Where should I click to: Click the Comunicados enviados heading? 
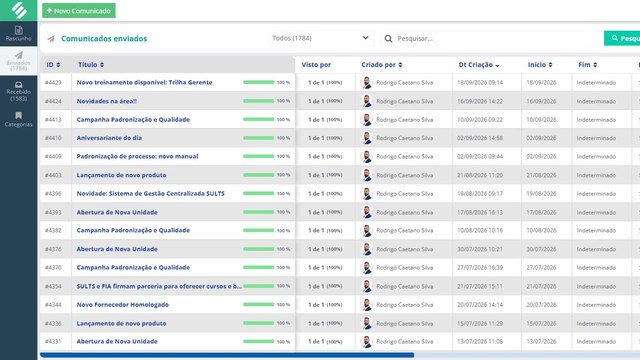coord(104,39)
